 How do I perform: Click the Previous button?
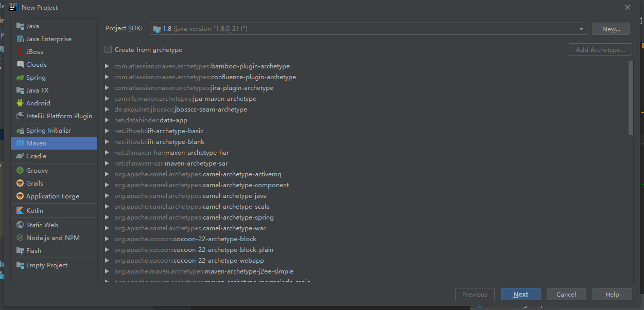point(475,295)
